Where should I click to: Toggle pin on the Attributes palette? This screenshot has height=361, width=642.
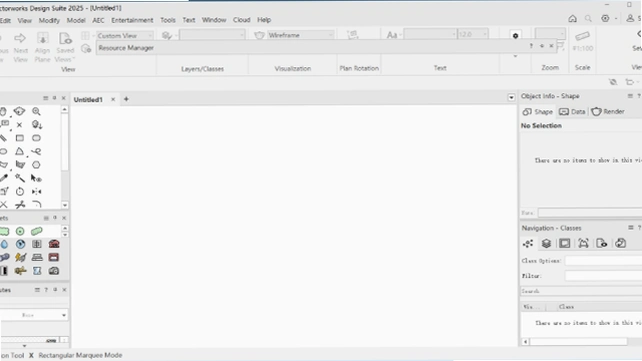point(55,290)
